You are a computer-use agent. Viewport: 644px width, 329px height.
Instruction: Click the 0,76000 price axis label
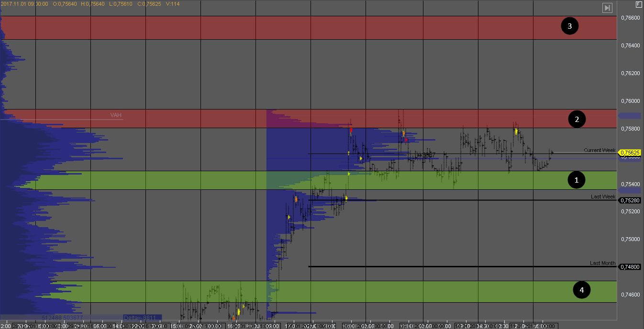point(630,101)
